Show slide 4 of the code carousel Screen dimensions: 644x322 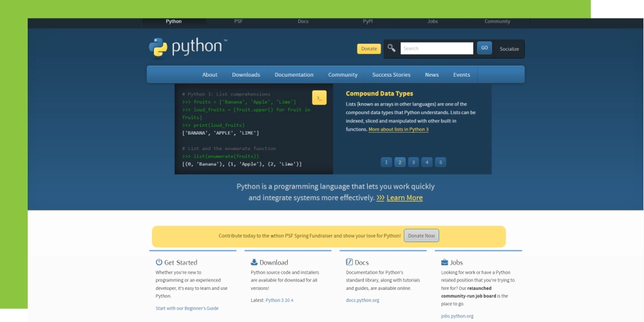pos(427,162)
